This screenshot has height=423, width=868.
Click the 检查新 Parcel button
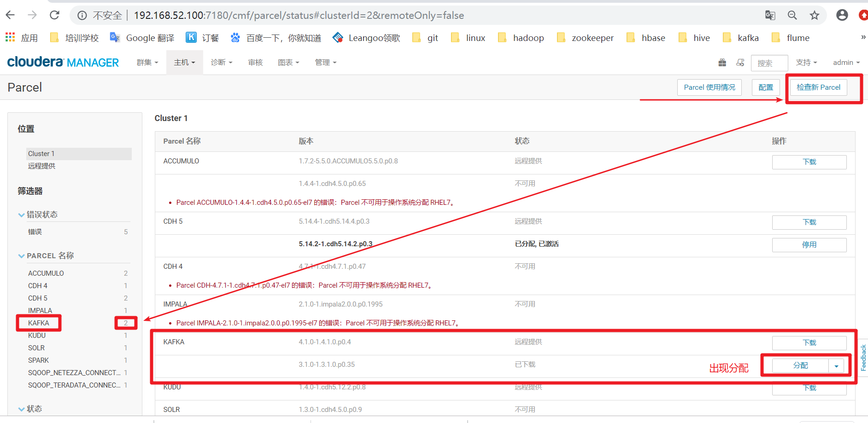(819, 87)
